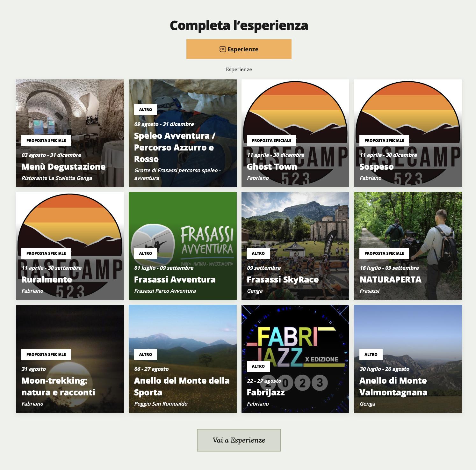The width and height of the screenshot is (476, 470).
Task: Open the Vai a Esperienze button
Action: point(239,440)
